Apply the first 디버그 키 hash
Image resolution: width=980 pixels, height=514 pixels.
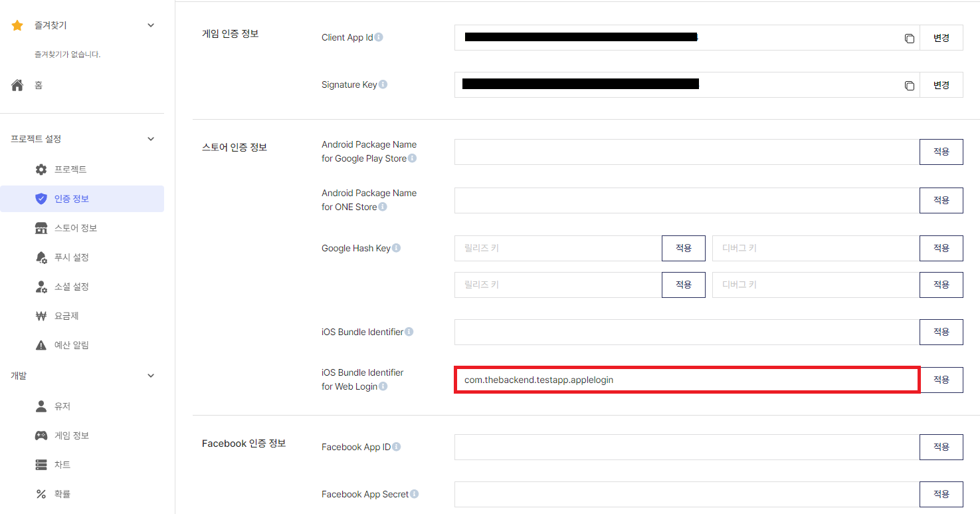[941, 248]
